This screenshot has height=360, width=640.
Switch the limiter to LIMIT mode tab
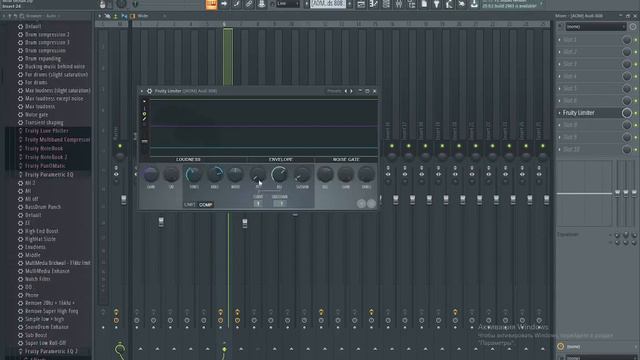[189, 204]
